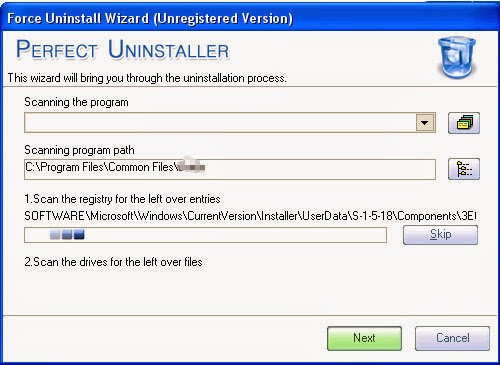Select the 'Scanning the program' label
500x365 pixels.
(76, 102)
